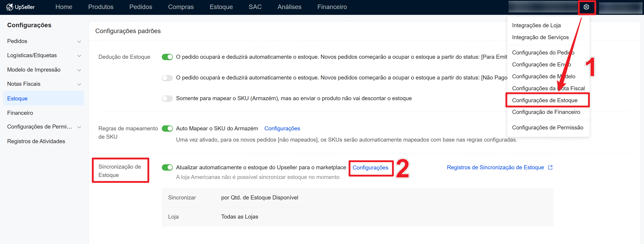Click the UpSeller logo
Image resolution: width=644 pixels, height=244 pixels.
click(x=20, y=7)
